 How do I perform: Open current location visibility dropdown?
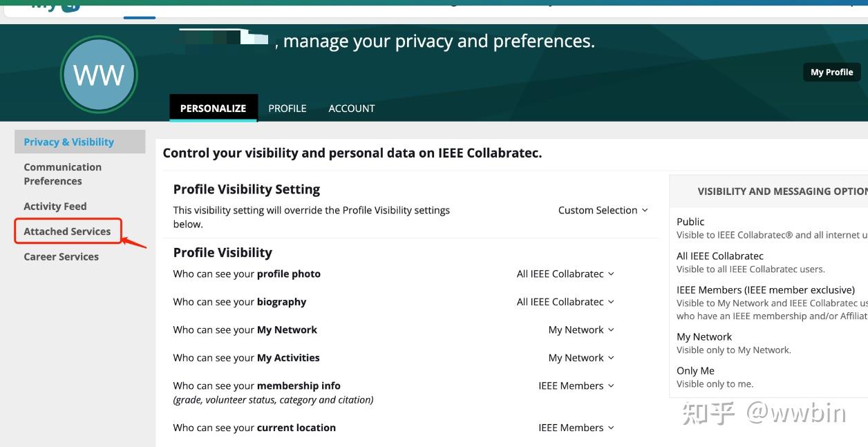(576, 428)
